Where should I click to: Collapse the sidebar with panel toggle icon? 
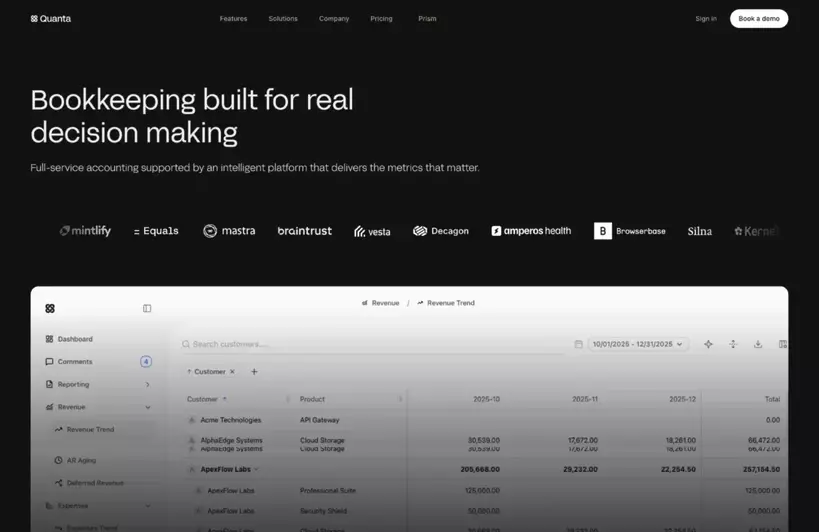[x=147, y=309]
